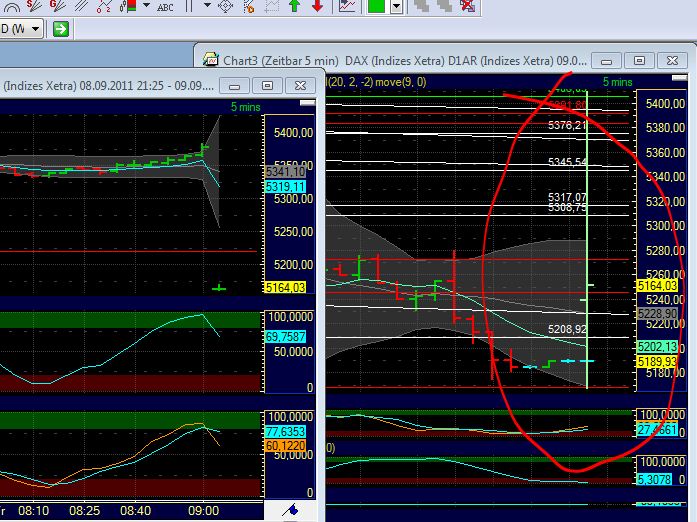This screenshot has height=522, width=697.
Task: Click the green color swatch
Action: click(x=376, y=6)
